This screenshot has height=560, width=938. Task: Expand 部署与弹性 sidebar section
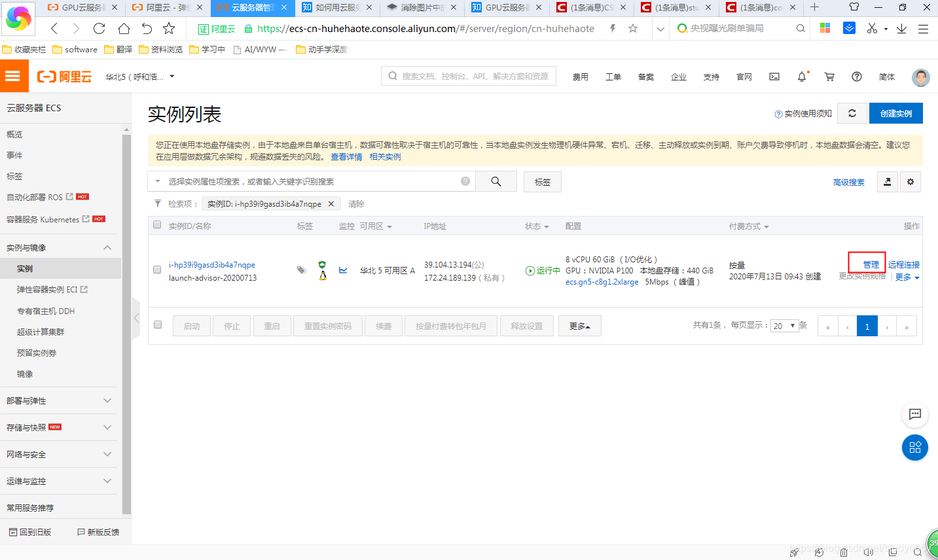(x=107, y=400)
